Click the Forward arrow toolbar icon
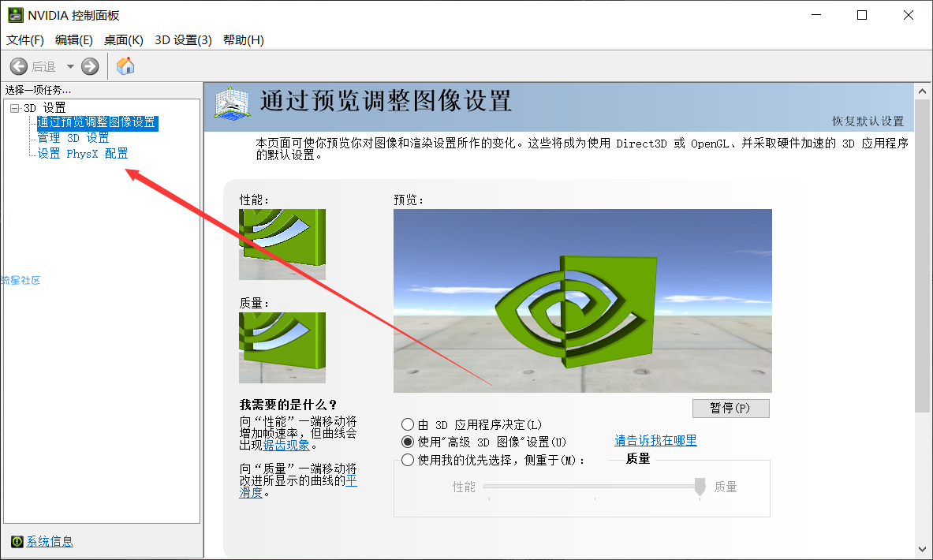 (x=90, y=66)
